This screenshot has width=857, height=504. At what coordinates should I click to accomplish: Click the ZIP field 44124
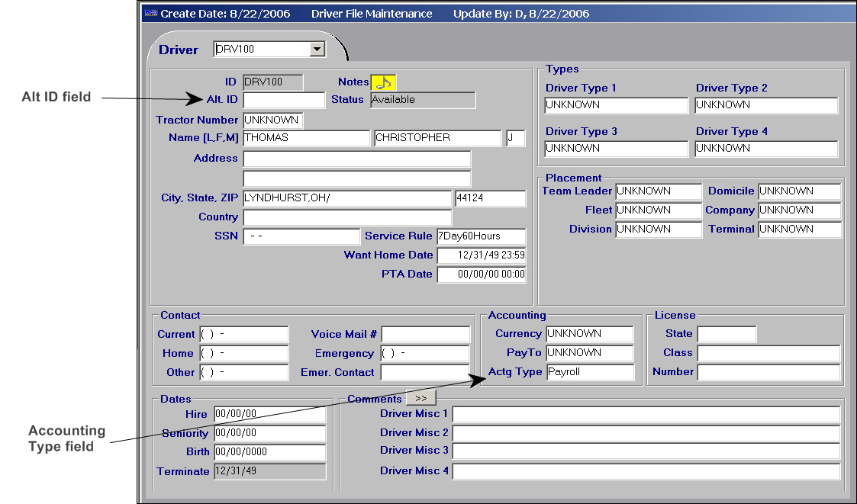(490, 198)
